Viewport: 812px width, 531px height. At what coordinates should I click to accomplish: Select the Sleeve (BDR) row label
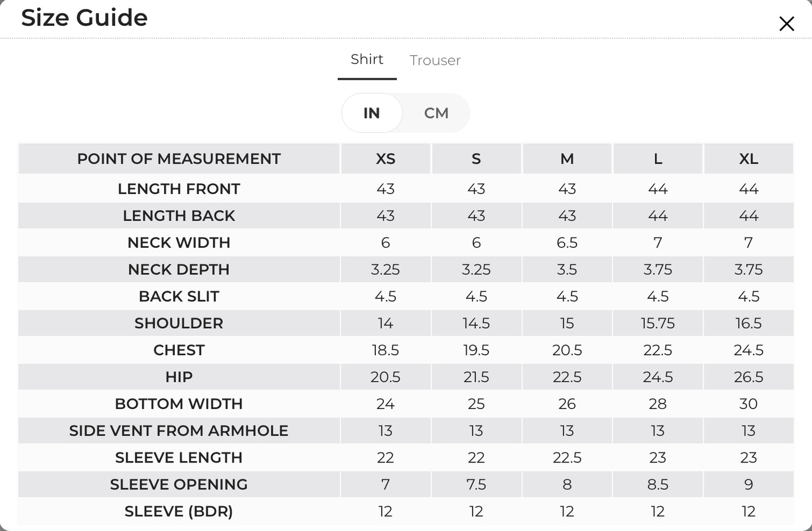coord(179,511)
